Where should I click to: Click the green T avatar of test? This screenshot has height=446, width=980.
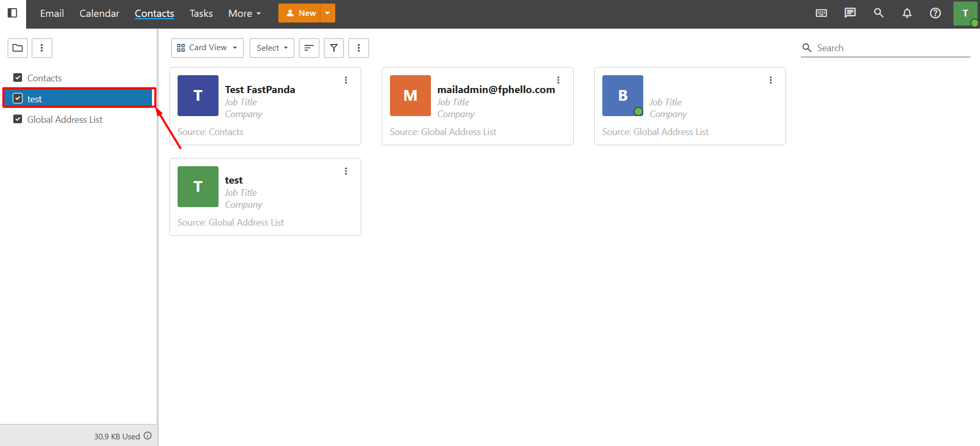click(198, 187)
